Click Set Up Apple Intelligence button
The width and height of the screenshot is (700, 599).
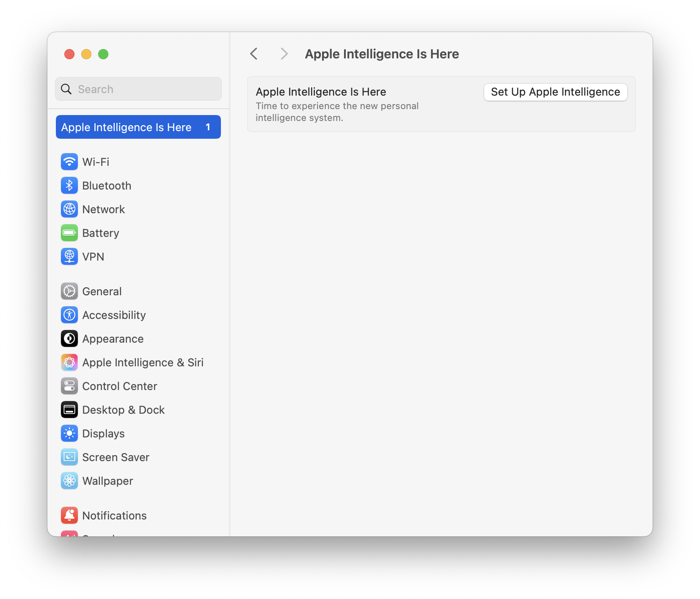click(x=555, y=92)
